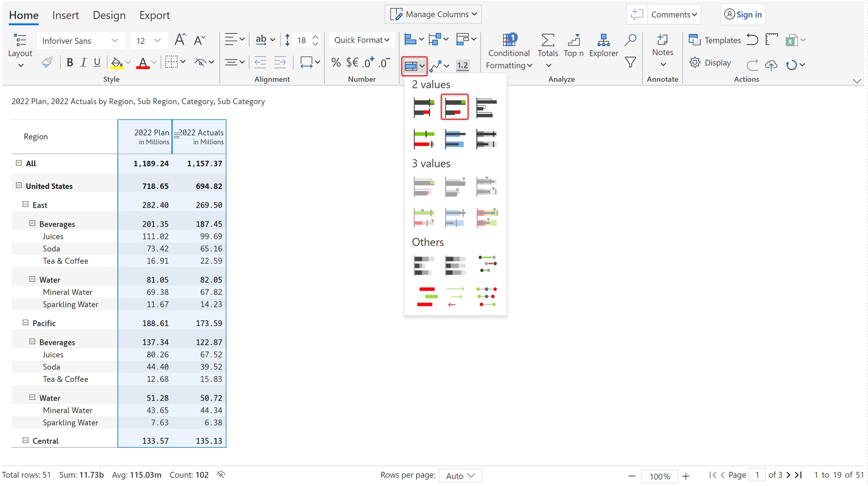Click the Sign in button
This screenshot has height=486, width=868.
coord(743,14)
